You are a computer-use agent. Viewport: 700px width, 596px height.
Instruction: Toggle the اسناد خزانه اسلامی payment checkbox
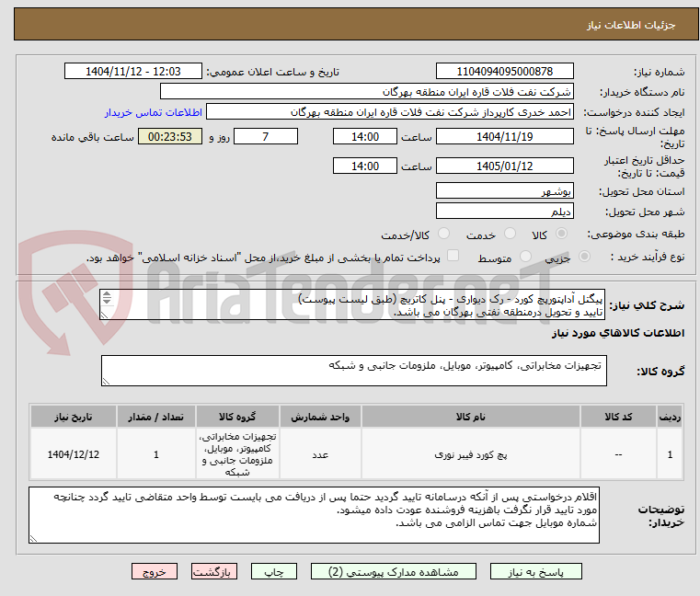tap(453, 256)
